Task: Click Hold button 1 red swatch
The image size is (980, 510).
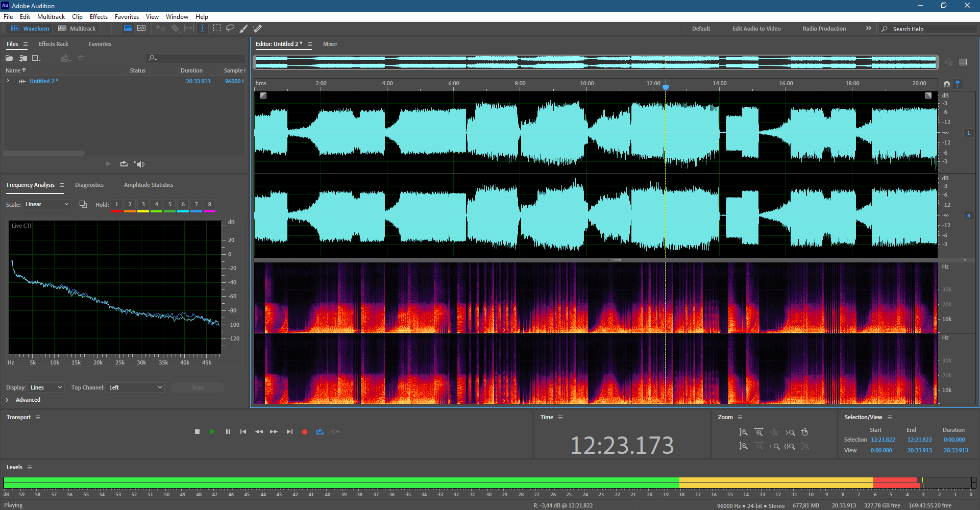Action: (116, 205)
